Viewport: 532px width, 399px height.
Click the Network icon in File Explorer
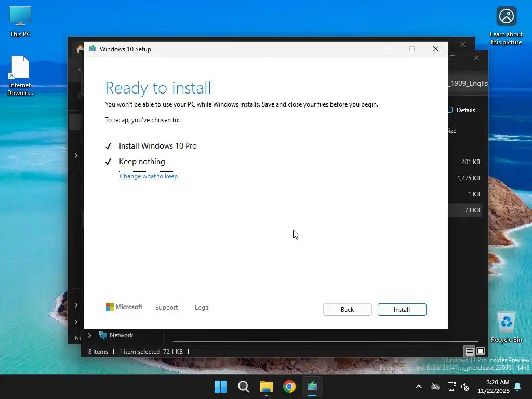[x=102, y=335]
